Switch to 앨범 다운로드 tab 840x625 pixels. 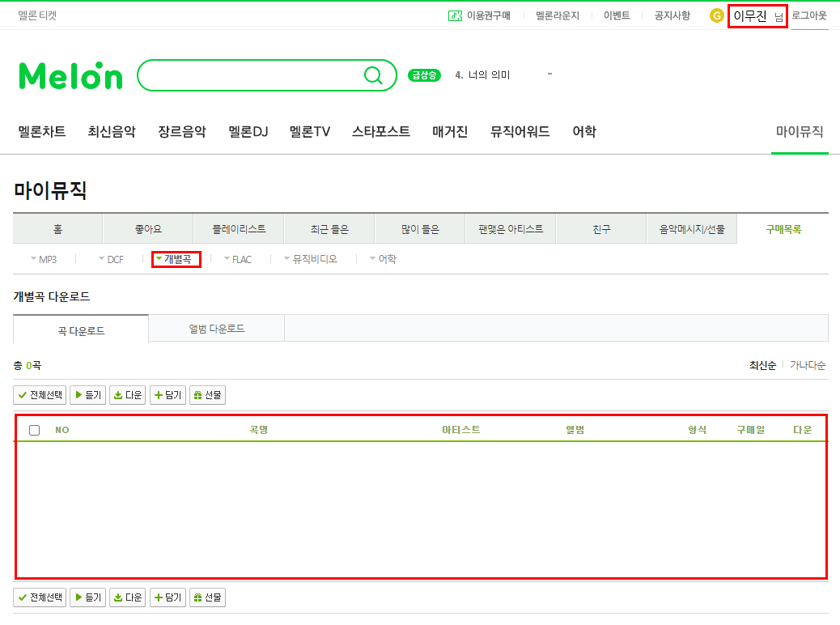(x=216, y=329)
